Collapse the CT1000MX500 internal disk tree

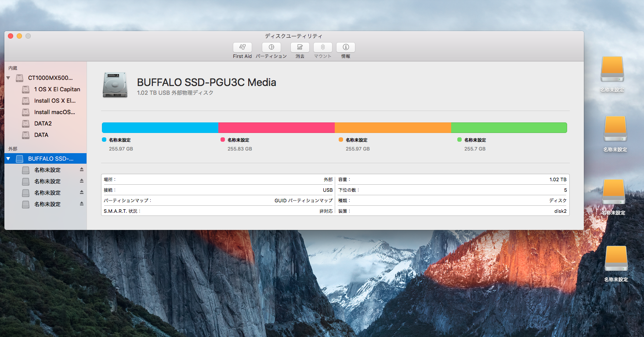8,78
